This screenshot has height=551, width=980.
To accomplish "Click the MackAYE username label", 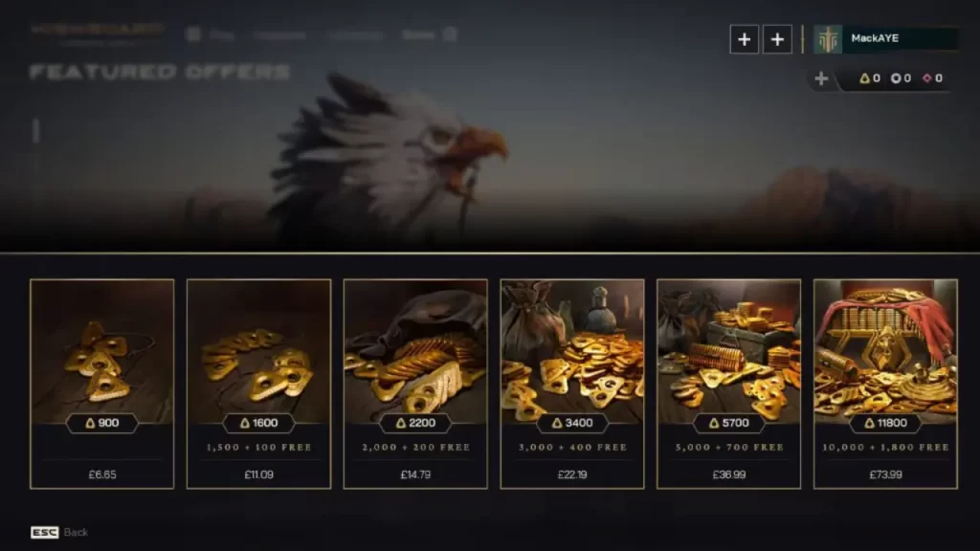I will (x=875, y=38).
